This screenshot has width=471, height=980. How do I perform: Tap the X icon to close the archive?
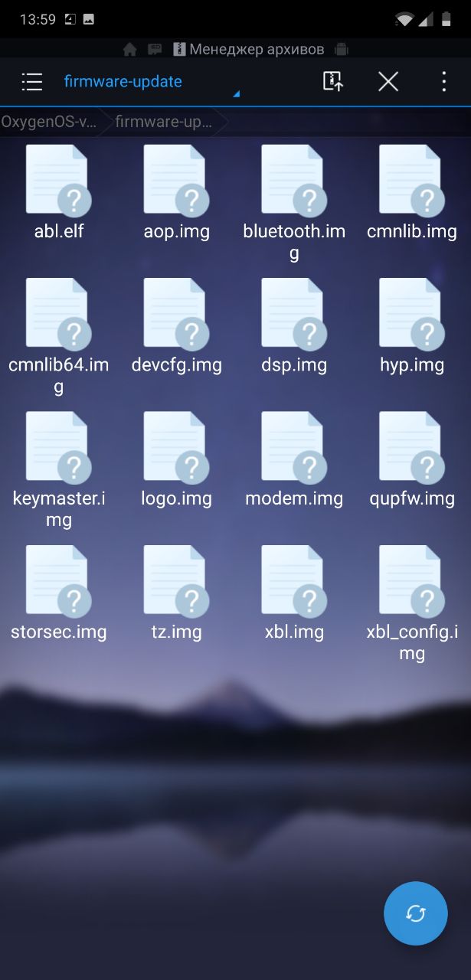point(388,82)
